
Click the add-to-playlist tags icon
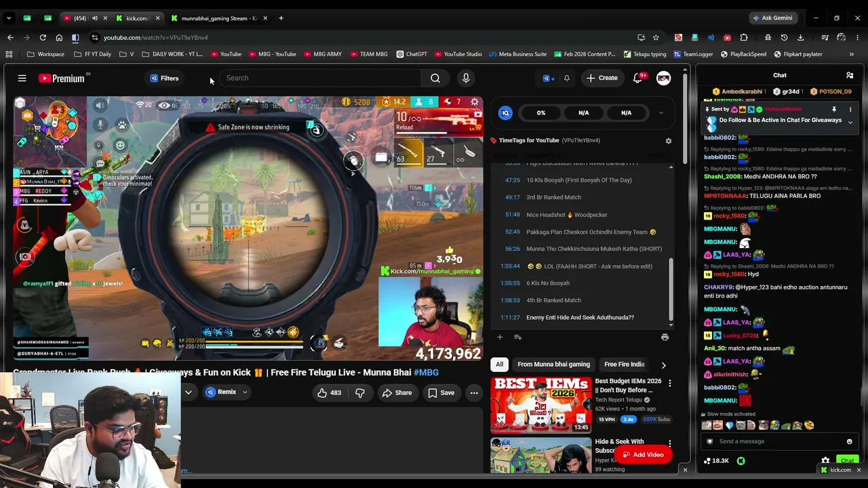517,337
